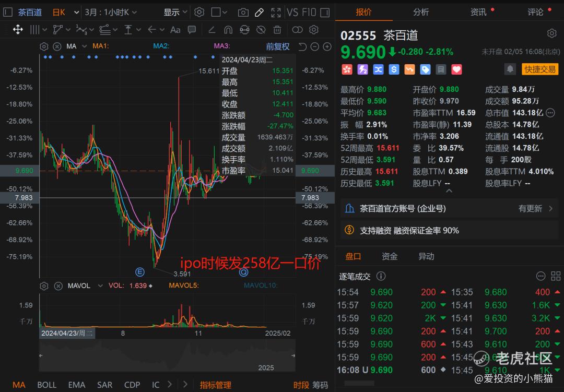Open the 日K period dropdown
This screenshot has width=564, height=392.
[x=65, y=13]
